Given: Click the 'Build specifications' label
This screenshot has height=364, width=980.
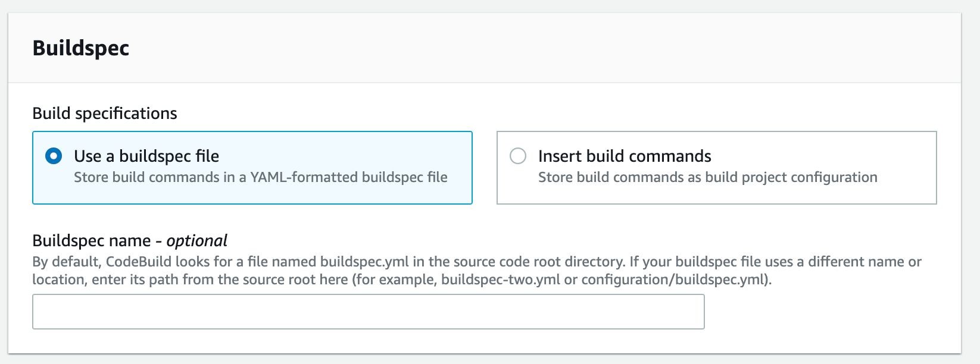Looking at the screenshot, I should (105, 114).
